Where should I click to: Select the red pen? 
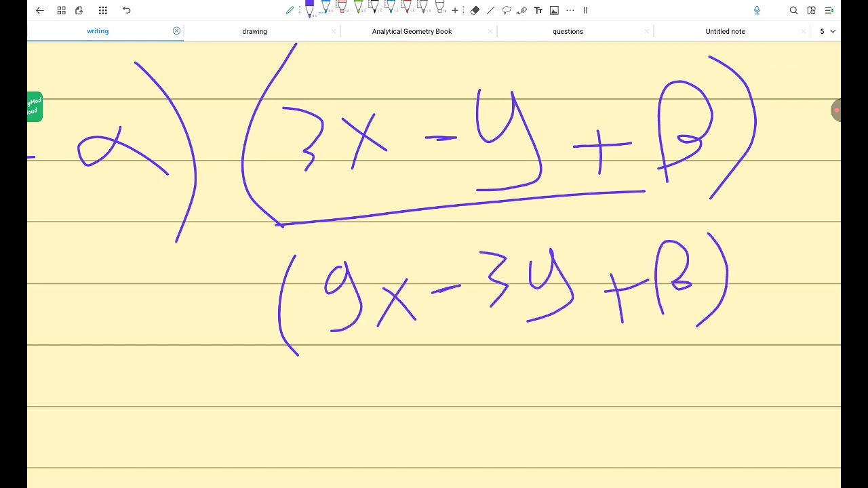pos(407,8)
